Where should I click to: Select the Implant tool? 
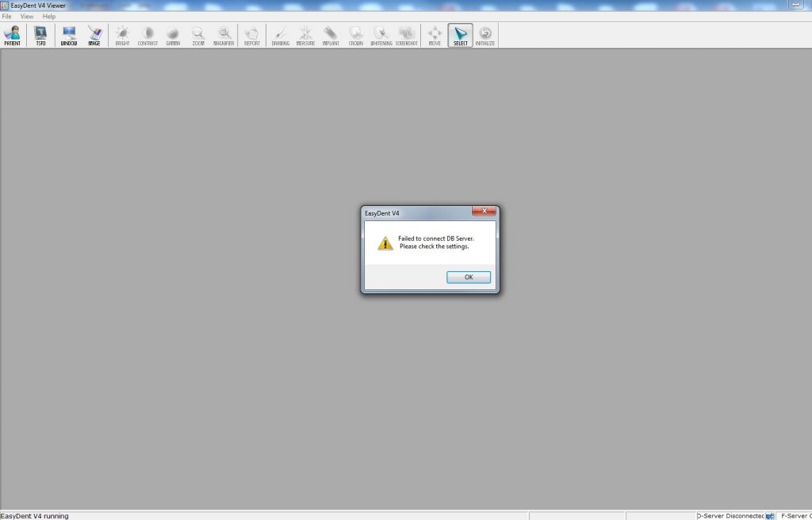pyautogui.click(x=331, y=36)
